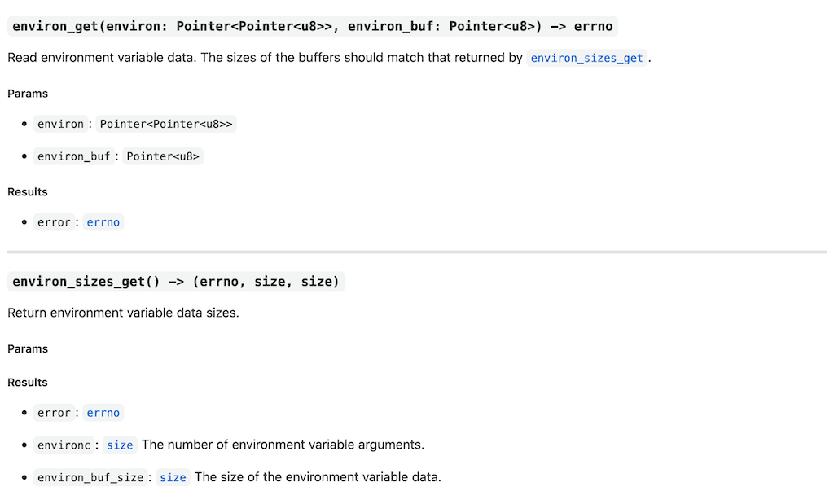The image size is (834, 504).
Task: Click the Params heading under environ_get
Action: tap(28, 93)
